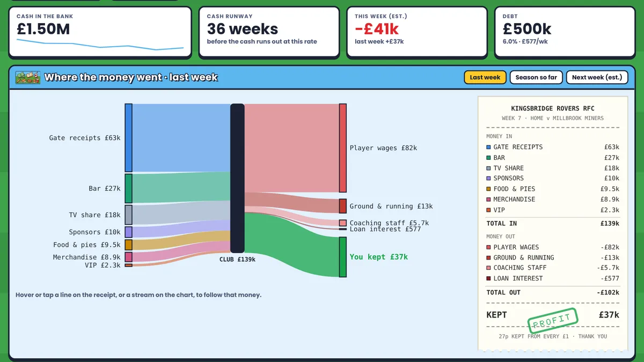Viewport: 644px width, 362px height.
Task: Click the 'Sponsors £10k' chart label
Action: [94, 232]
